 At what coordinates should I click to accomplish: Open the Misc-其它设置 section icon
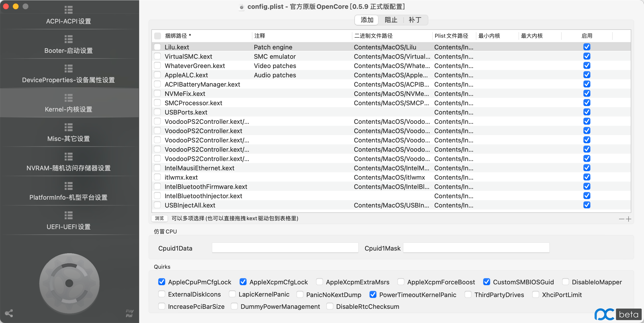click(69, 127)
